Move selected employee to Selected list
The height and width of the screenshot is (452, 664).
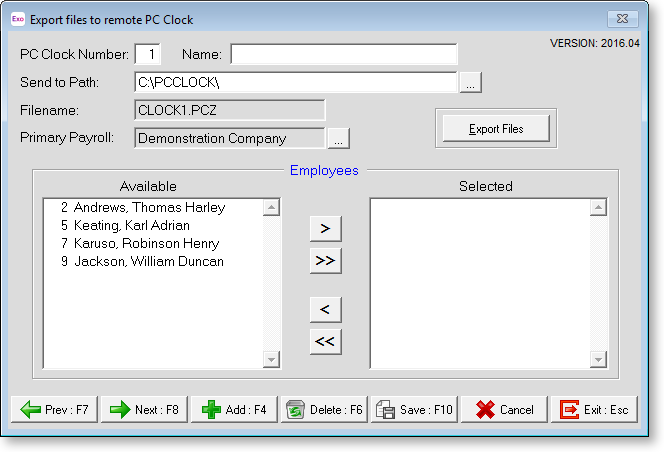pos(325,228)
